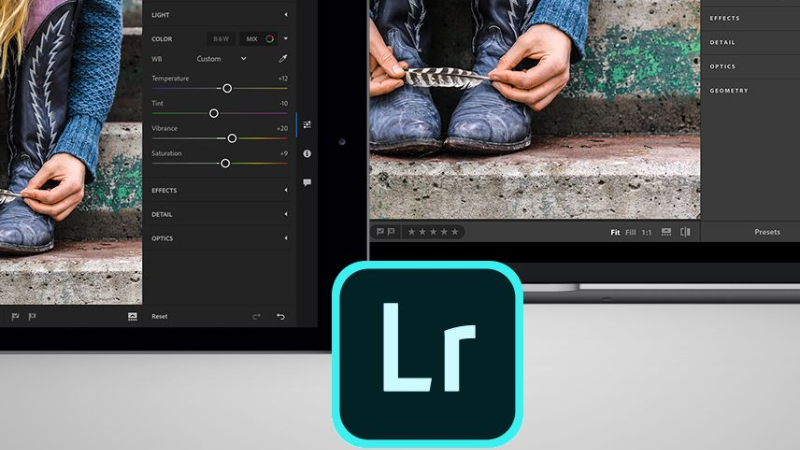Open the Presets button
This screenshot has height=450, width=800.
tap(767, 232)
